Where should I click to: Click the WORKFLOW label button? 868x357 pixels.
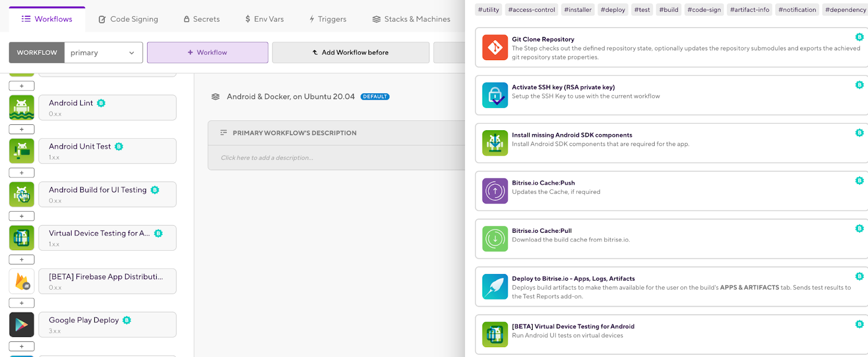coord(37,53)
